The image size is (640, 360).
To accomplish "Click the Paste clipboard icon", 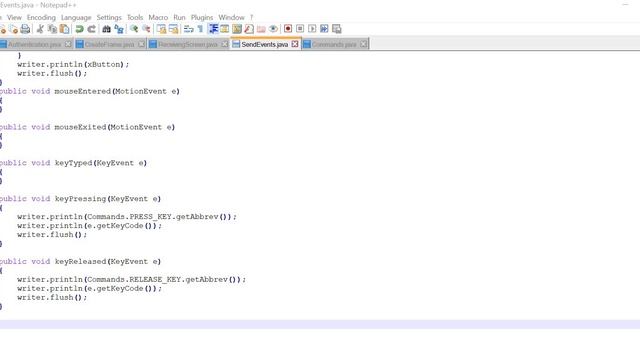I will tap(64, 29).
